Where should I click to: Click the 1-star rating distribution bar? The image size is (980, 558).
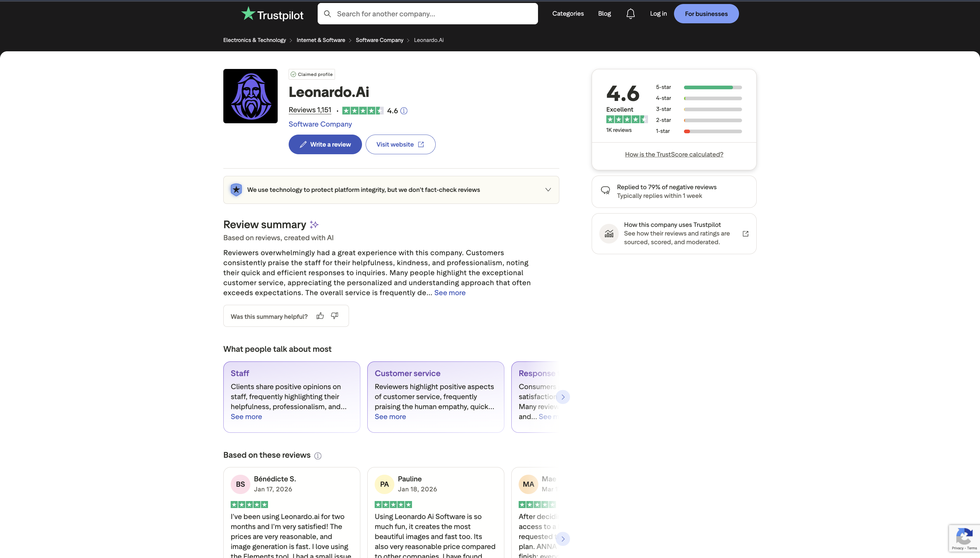(712, 131)
